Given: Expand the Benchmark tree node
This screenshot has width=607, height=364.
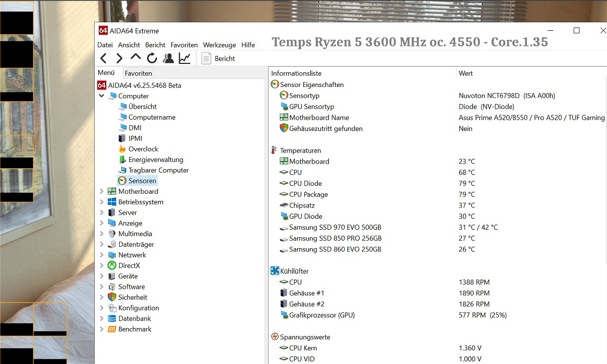Looking at the screenshot, I should click(102, 329).
